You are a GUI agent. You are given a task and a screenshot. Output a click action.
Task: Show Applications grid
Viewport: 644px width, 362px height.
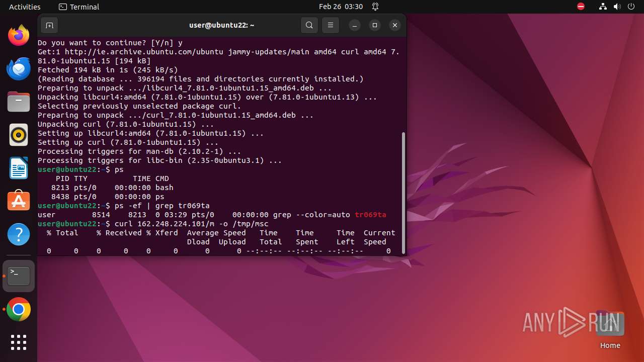19,342
